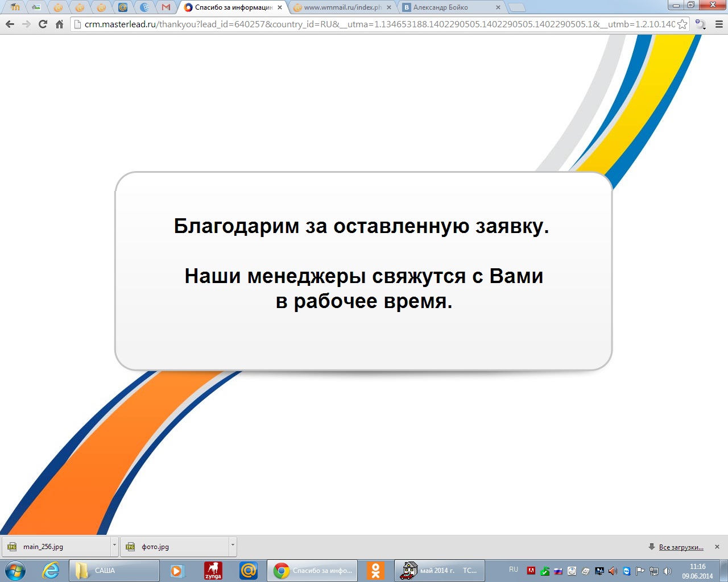
Task: Launch Internet Explorer from taskbar
Action: coord(51,571)
